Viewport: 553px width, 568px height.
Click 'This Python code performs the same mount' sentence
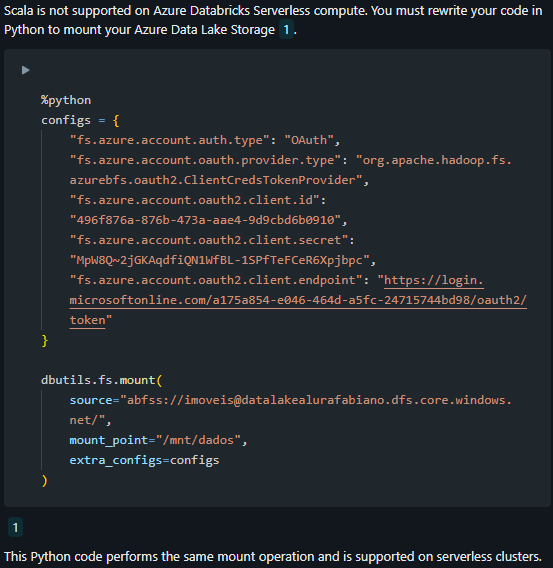272,556
